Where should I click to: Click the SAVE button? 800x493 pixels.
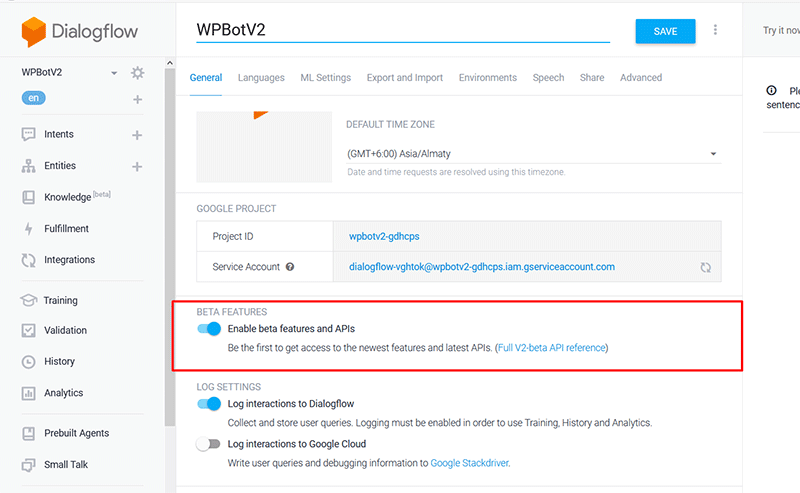click(665, 31)
